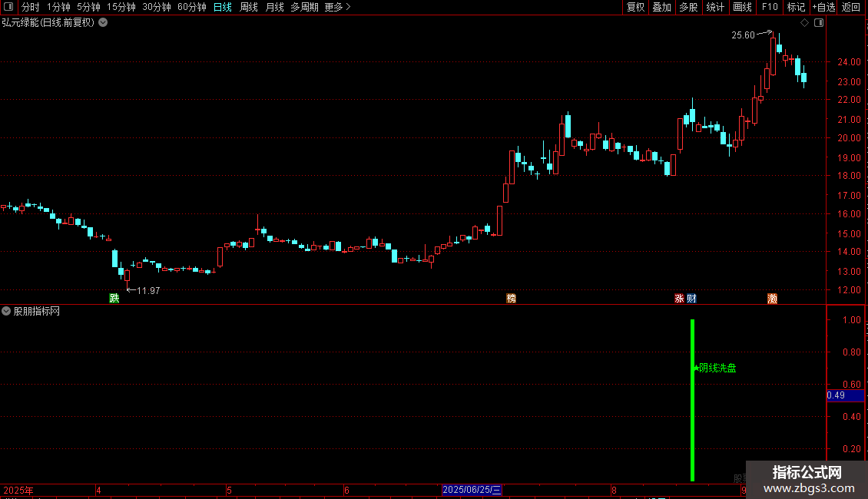Image resolution: width=868 pixels, height=499 pixels.
Task: Select the 60分钟 period tab
Action: pyautogui.click(x=192, y=7)
